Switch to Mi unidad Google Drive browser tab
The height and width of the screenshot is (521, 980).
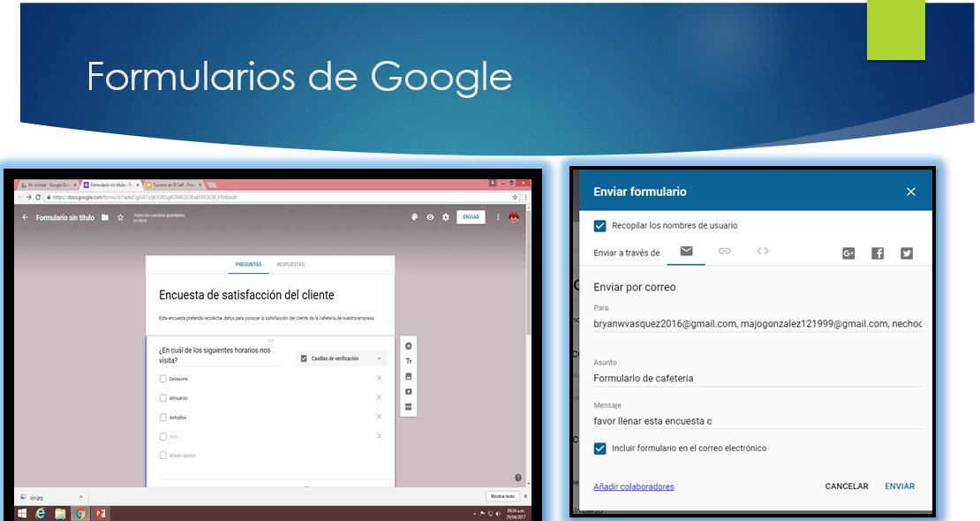[x=48, y=185]
